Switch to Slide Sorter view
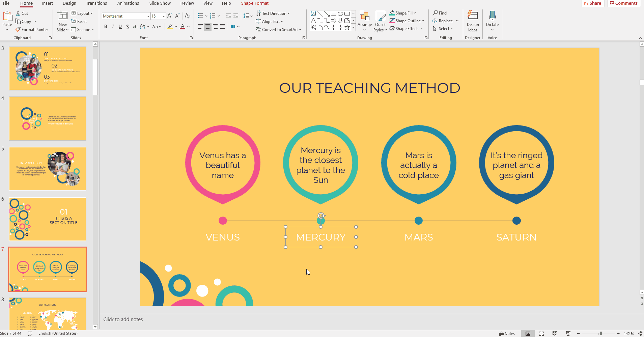Image resolution: width=644 pixels, height=337 pixels. tap(541, 334)
